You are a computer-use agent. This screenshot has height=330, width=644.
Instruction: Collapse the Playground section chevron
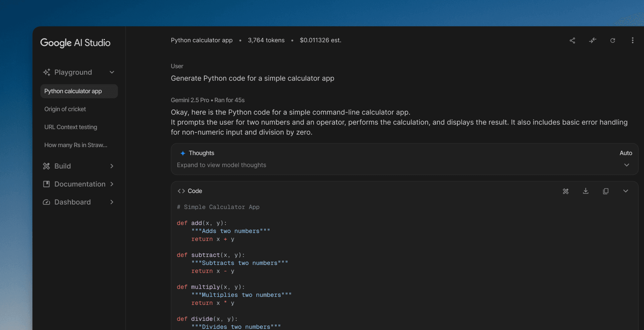tap(112, 72)
